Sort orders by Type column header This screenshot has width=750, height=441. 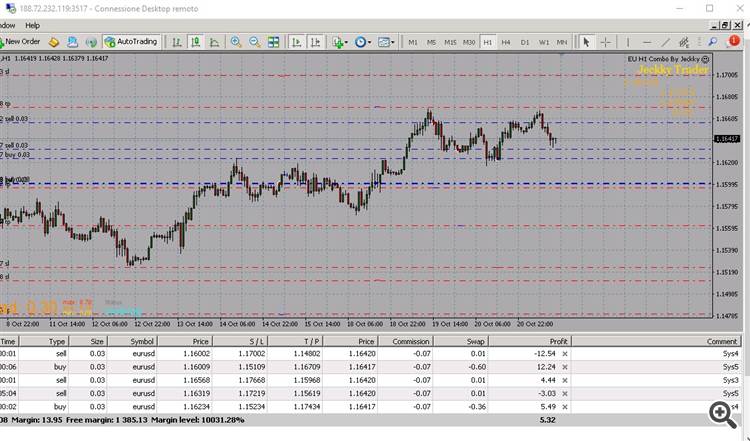pos(44,341)
